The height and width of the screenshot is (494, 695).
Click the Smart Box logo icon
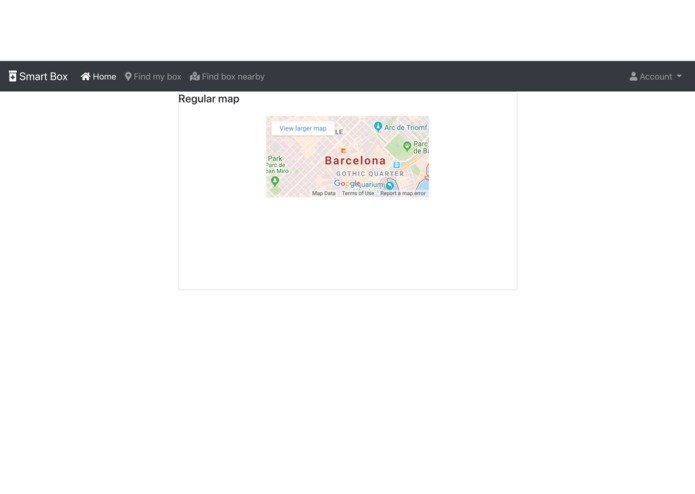click(x=12, y=77)
